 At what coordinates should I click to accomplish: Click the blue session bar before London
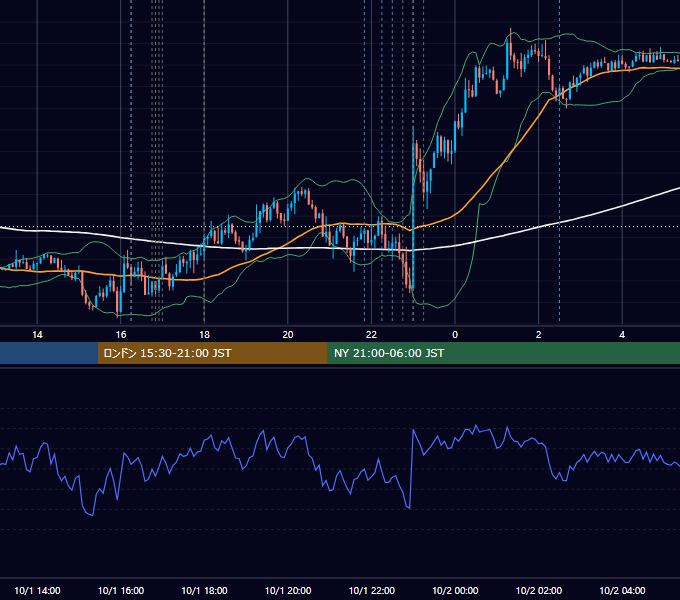coord(49,353)
